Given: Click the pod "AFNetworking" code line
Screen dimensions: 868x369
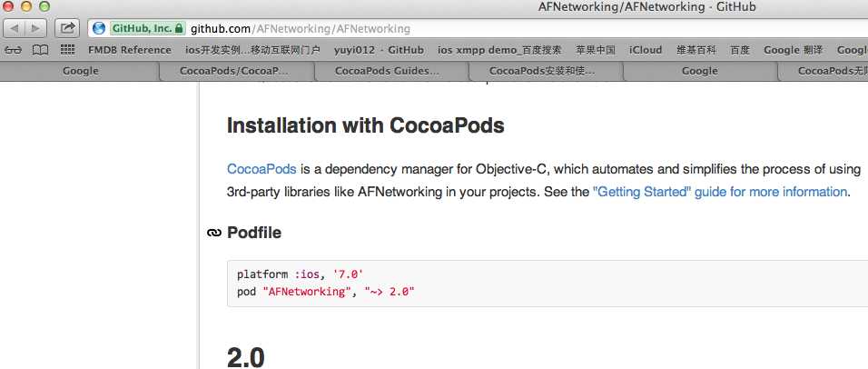Looking at the screenshot, I should tap(325, 292).
